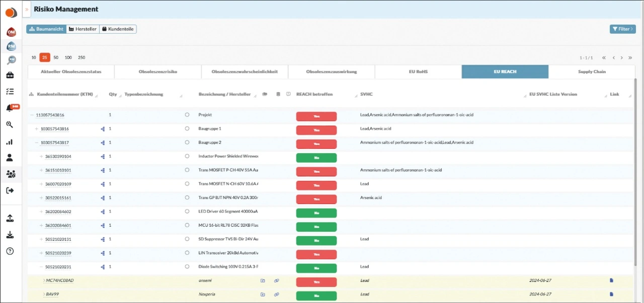Viewport: 644px width, 303px height.
Task: Open the help question mark icon
Action: pyautogui.click(x=10, y=251)
